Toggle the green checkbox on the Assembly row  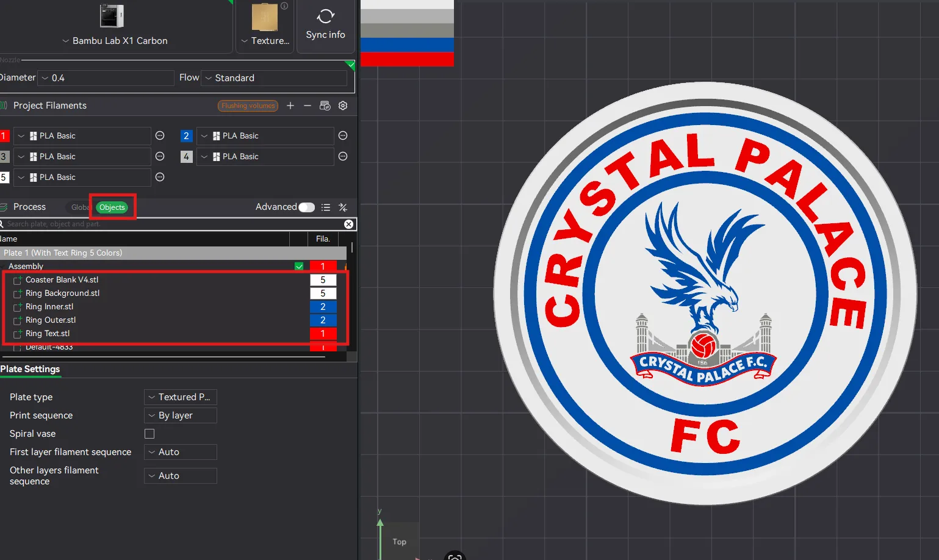click(x=299, y=266)
